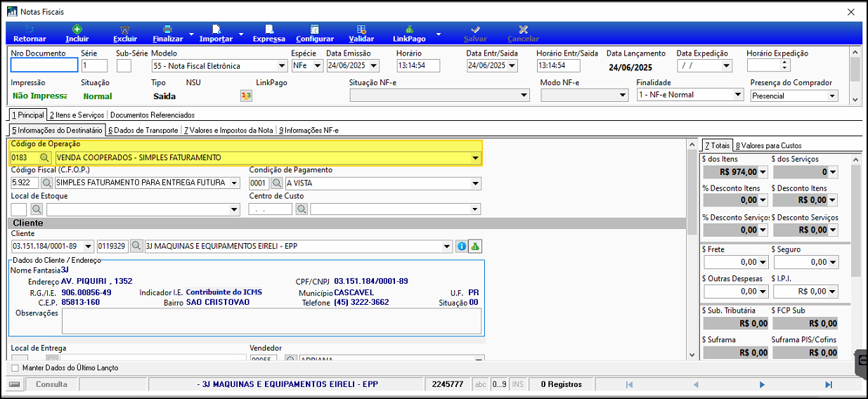
Task: Click the blue client info icon
Action: pos(462,246)
